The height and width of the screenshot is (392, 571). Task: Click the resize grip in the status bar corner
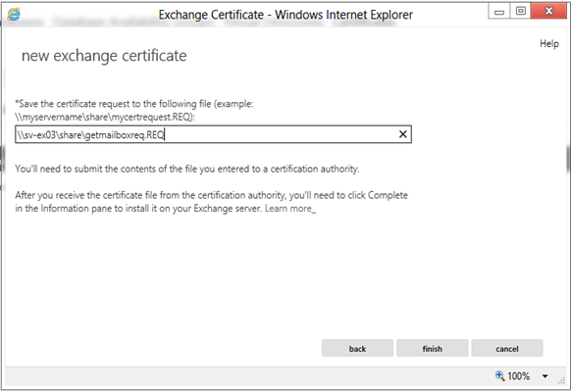[561, 381]
